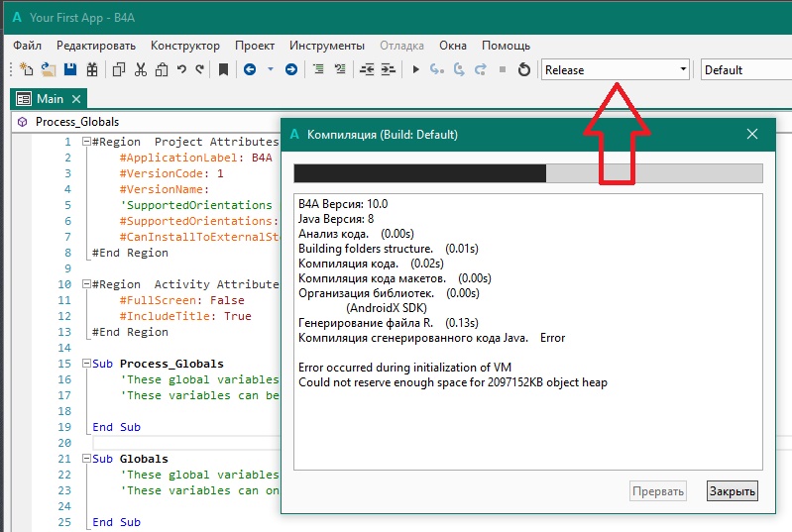Open the Release build mode dropdown
This screenshot has height=532, width=792.
point(615,69)
